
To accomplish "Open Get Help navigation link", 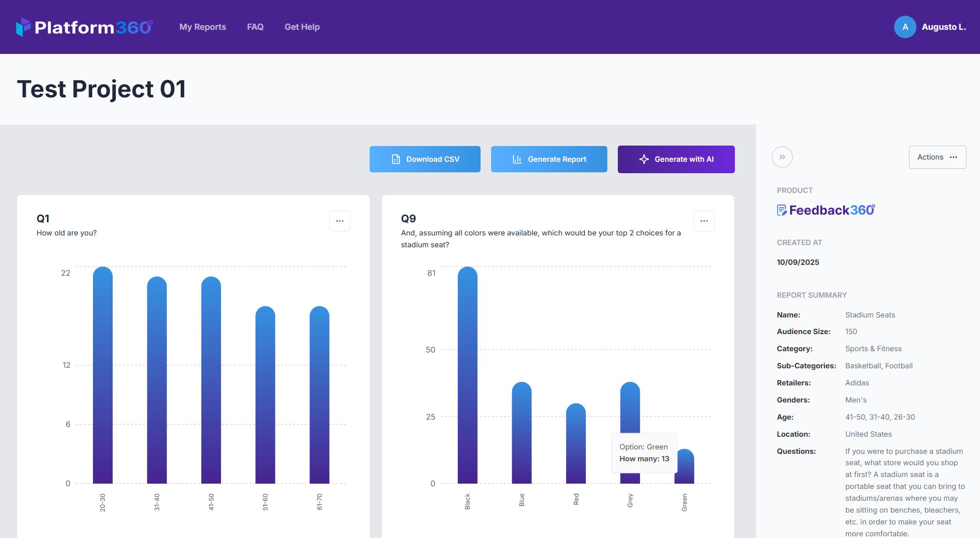I will [x=302, y=27].
